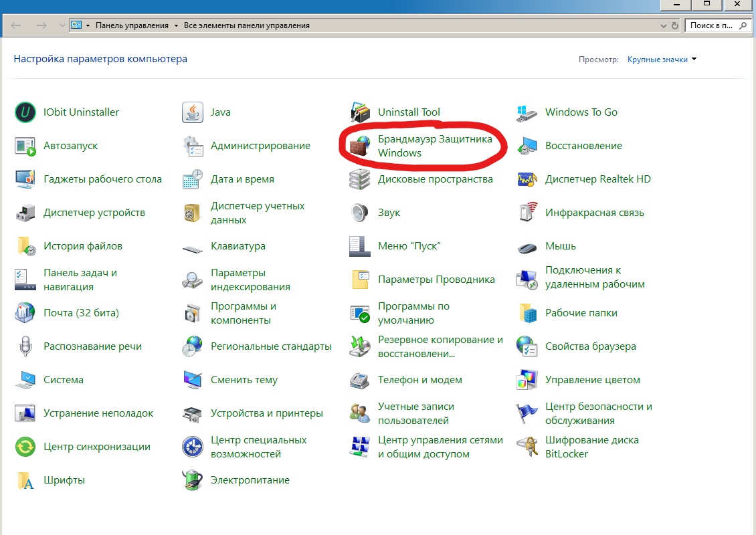This screenshot has height=535, width=756.
Task: Open the Диспетчер учетных данных safe icon
Action: [193, 213]
